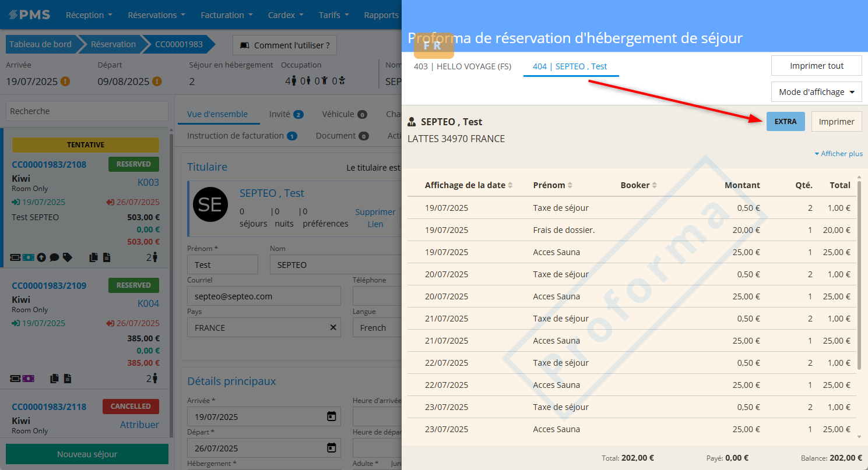Click calendar icon in the Arrivée date field

pyautogui.click(x=331, y=416)
